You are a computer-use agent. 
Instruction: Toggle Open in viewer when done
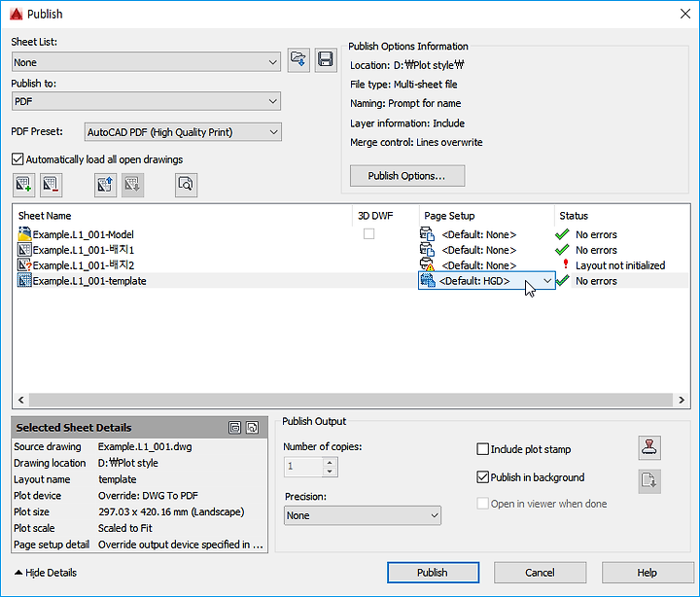point(482,504)
